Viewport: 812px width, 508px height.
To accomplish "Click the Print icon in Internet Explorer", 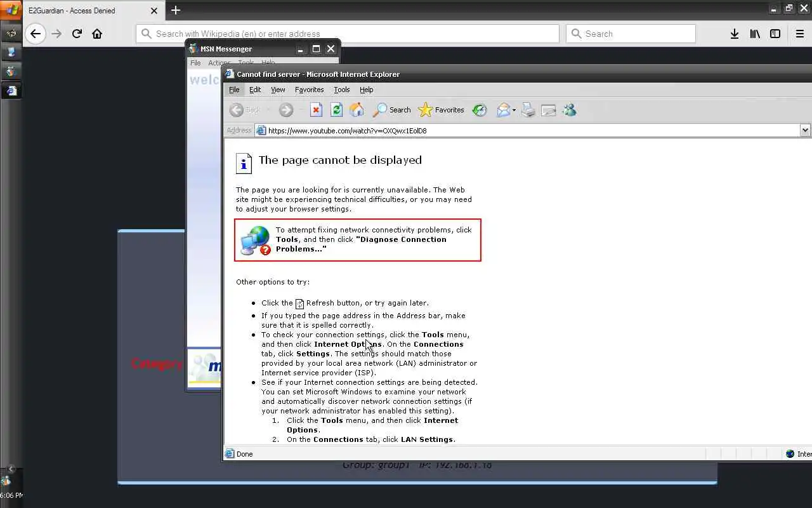I will tap(528, 110).
